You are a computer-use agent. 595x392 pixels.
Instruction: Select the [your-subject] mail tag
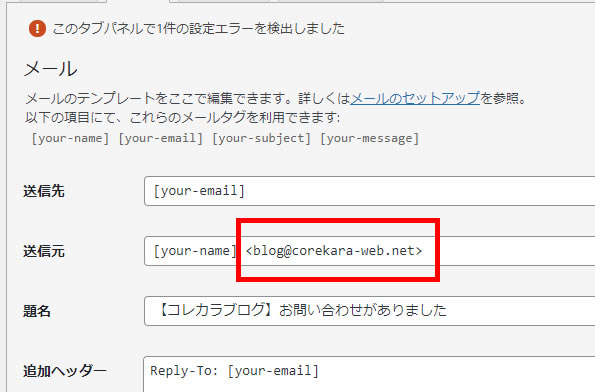click(261, 139)
